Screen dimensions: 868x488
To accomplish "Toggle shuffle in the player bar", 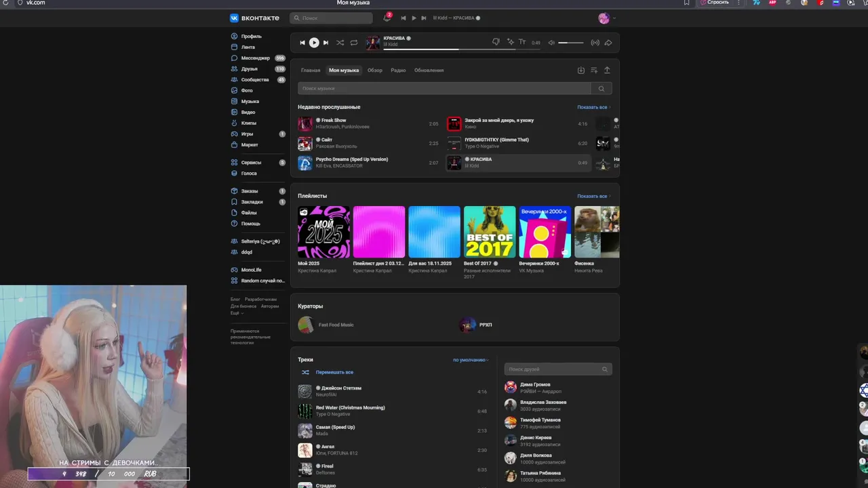I will pyautogui.click(x=340, y=43).
